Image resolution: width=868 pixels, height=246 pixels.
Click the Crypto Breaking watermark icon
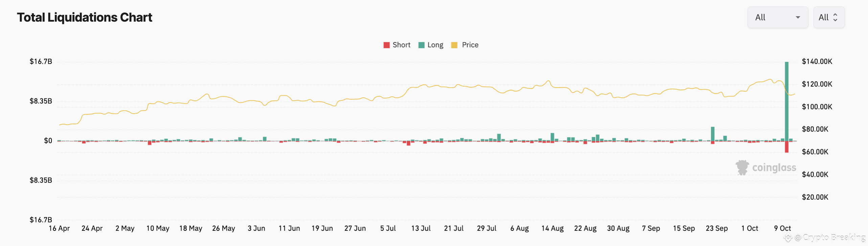coord(788,238)
